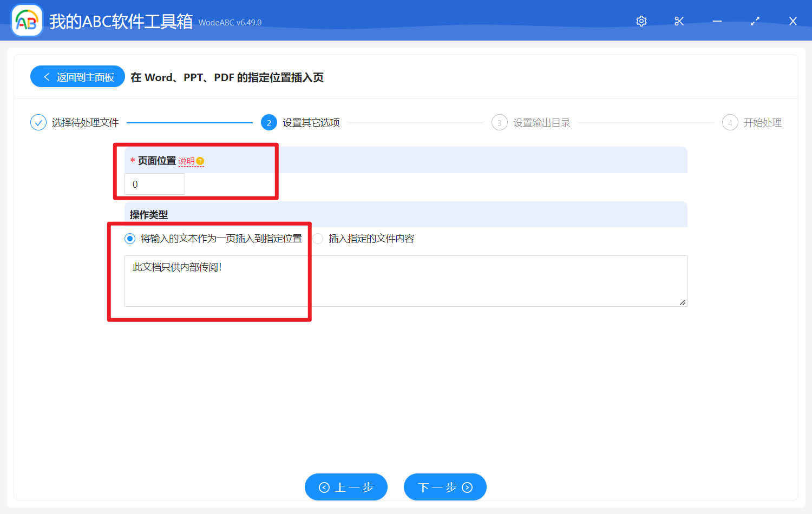812x514 pixels.
Task: Open the 说明 explanation link
Action: click(186, 161)
